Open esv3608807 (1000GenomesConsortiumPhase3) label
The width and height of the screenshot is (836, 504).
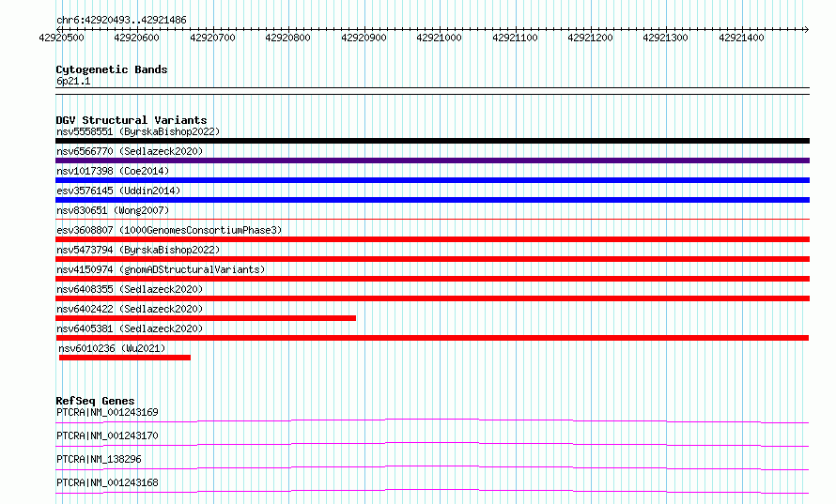pos(169,230)
